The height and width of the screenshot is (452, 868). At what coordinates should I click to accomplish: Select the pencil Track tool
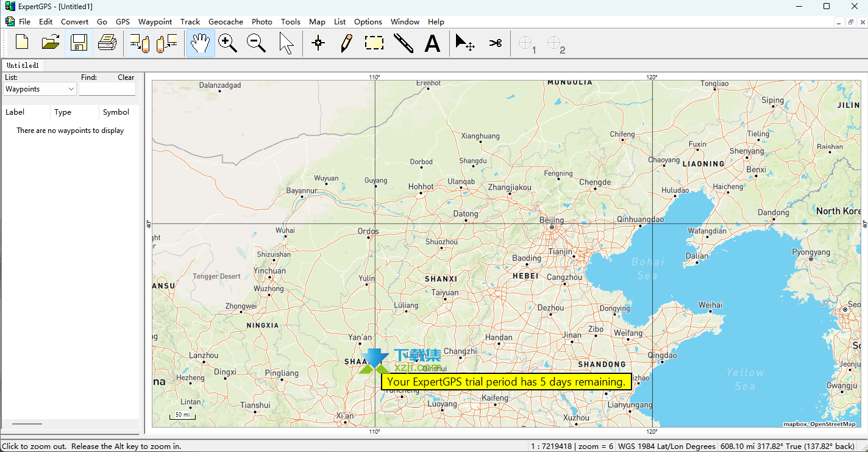tap(346, 43)
